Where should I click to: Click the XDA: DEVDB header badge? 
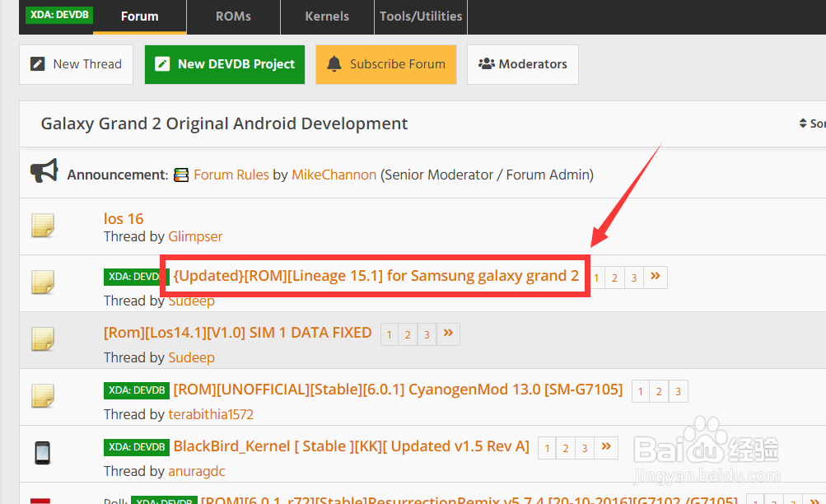point(59,15)
